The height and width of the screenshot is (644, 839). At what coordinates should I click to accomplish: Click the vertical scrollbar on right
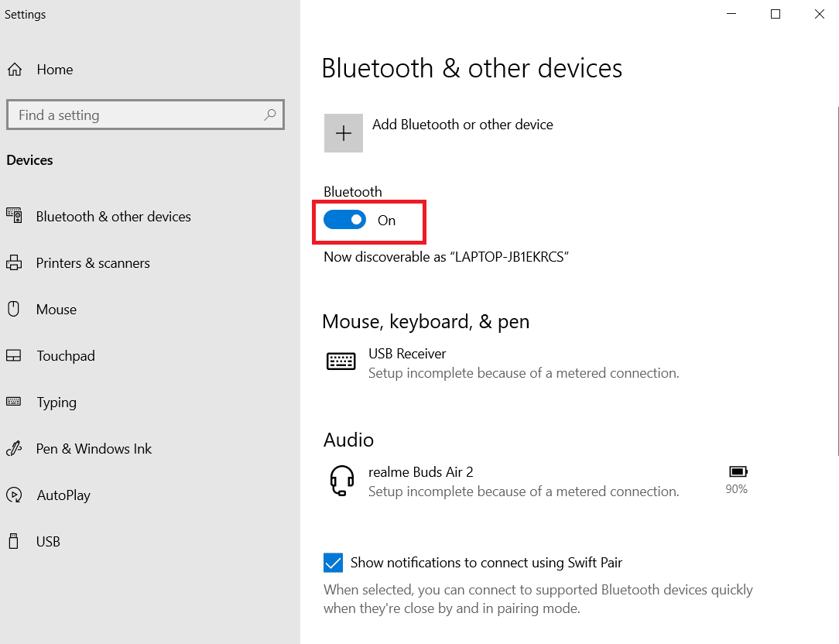[837, 280]
